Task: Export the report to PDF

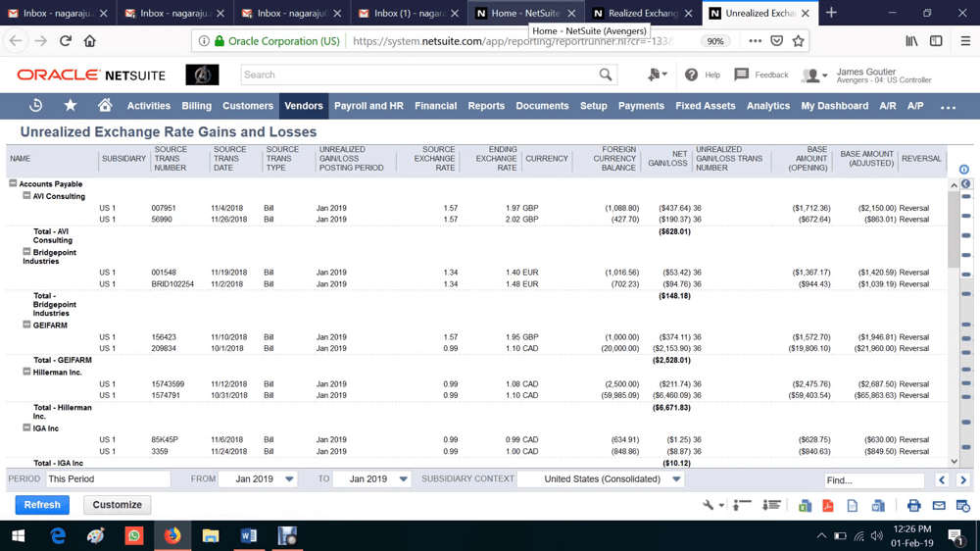Action: (x=827, y=505)
